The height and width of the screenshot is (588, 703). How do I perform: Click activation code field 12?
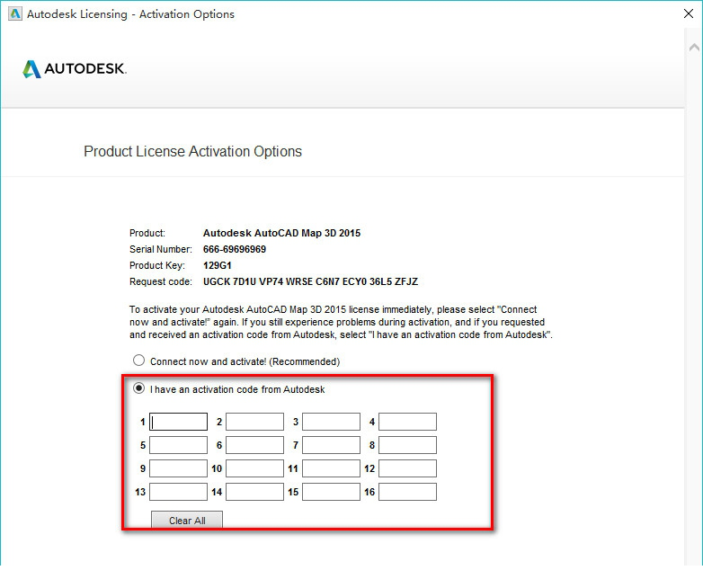click(x=407, y=468)
